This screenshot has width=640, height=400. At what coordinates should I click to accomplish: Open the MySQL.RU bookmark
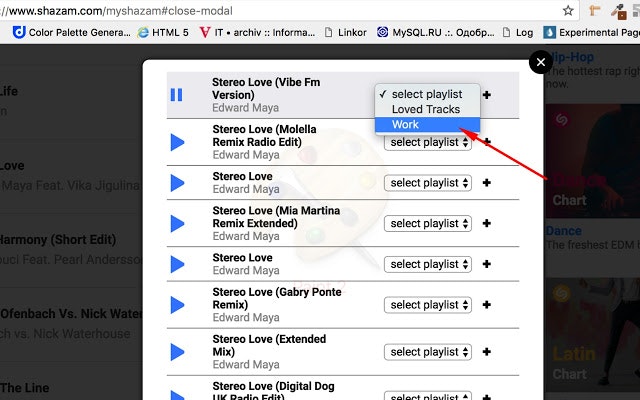click(x=436, y=32)
